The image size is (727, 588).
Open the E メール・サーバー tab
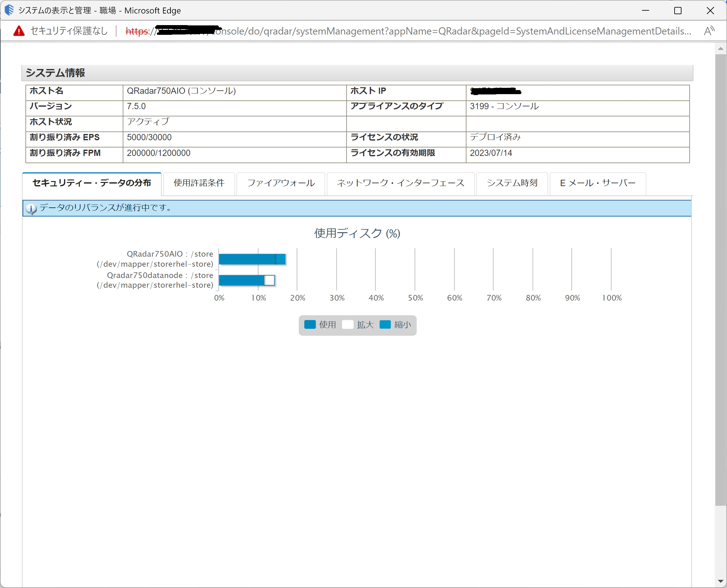[x=598, y=183]
